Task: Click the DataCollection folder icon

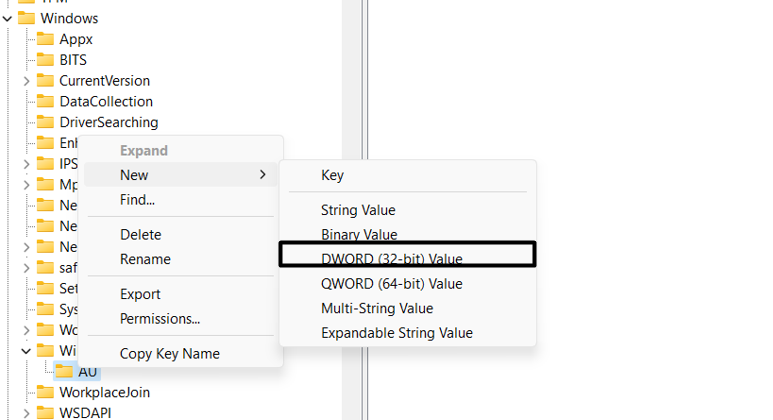Action: (44, 101)
